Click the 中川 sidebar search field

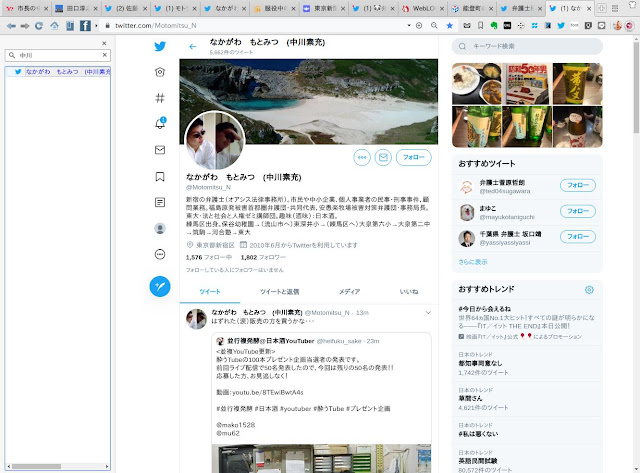pos(57,55)
